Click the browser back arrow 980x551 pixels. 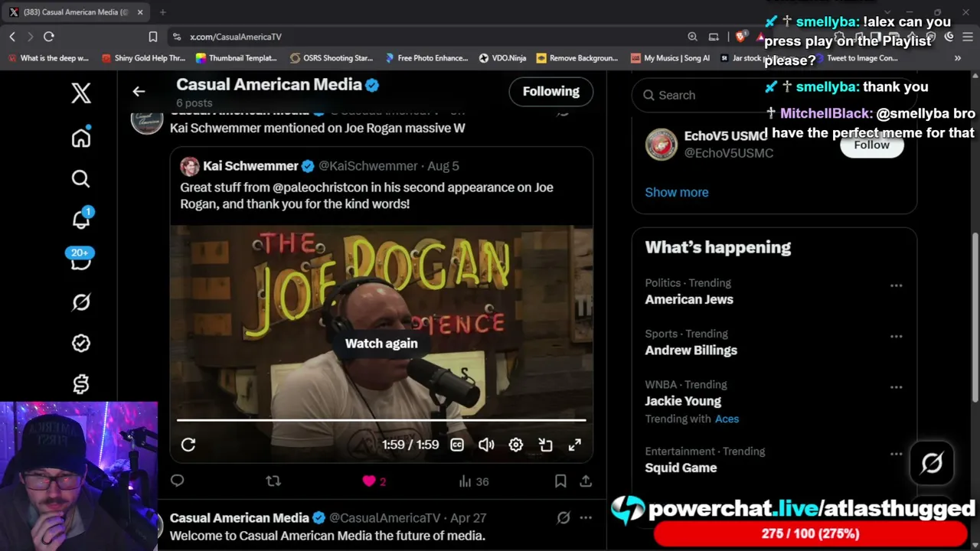(x=12, y=37)
